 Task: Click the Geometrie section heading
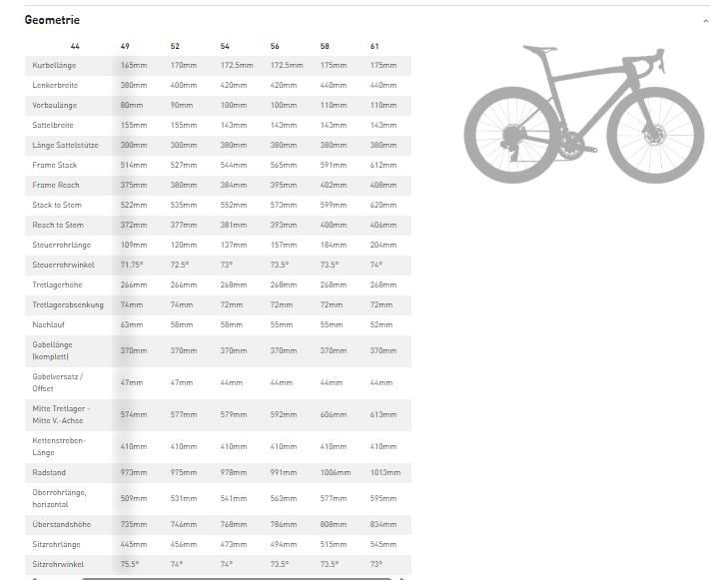(52, 20)
